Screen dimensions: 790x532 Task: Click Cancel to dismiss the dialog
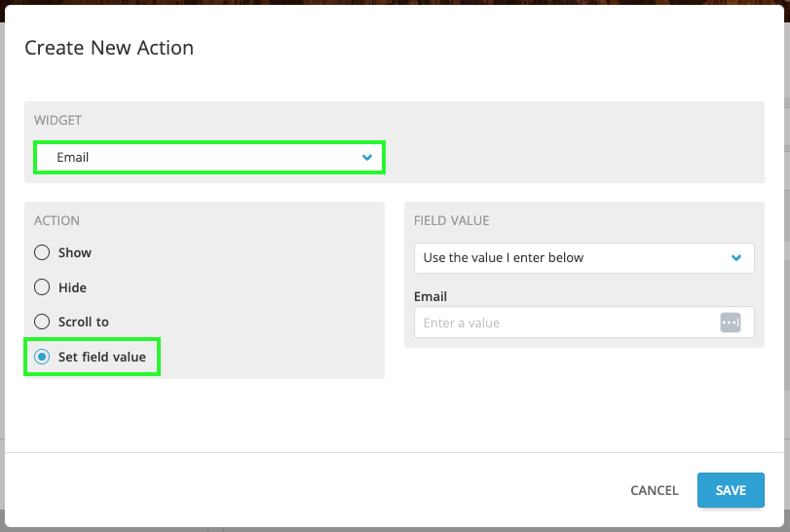(654, 490)
